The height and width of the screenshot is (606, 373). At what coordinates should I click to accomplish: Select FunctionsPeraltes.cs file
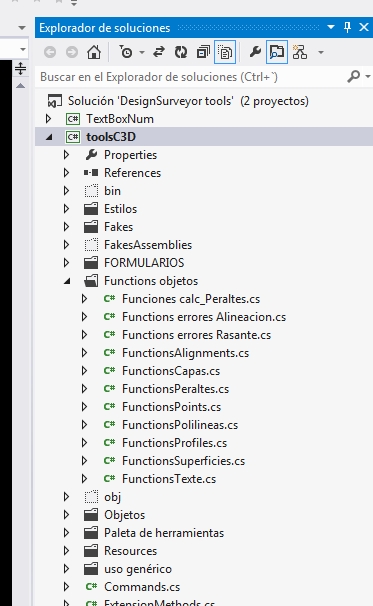(x=175, y=389)
